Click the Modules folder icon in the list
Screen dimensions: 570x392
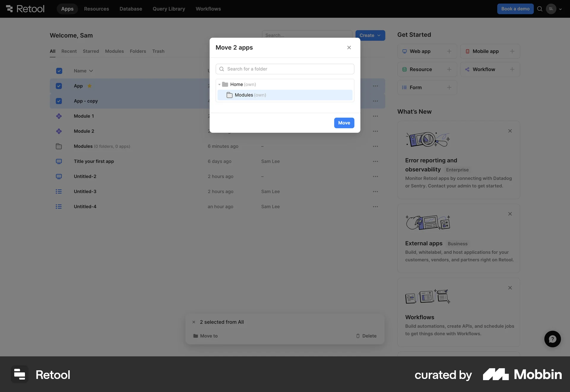coord(59,146)
